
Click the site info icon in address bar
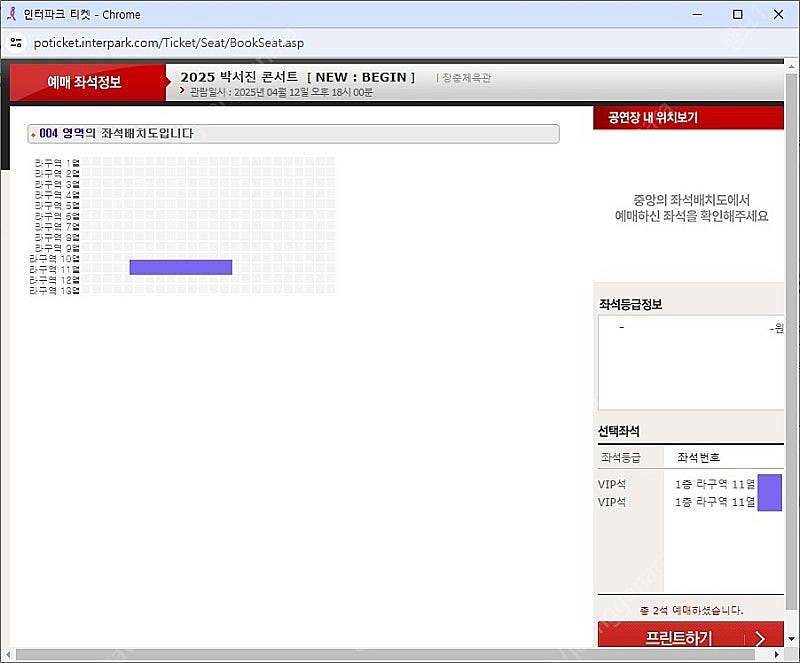tap(16, 42)
